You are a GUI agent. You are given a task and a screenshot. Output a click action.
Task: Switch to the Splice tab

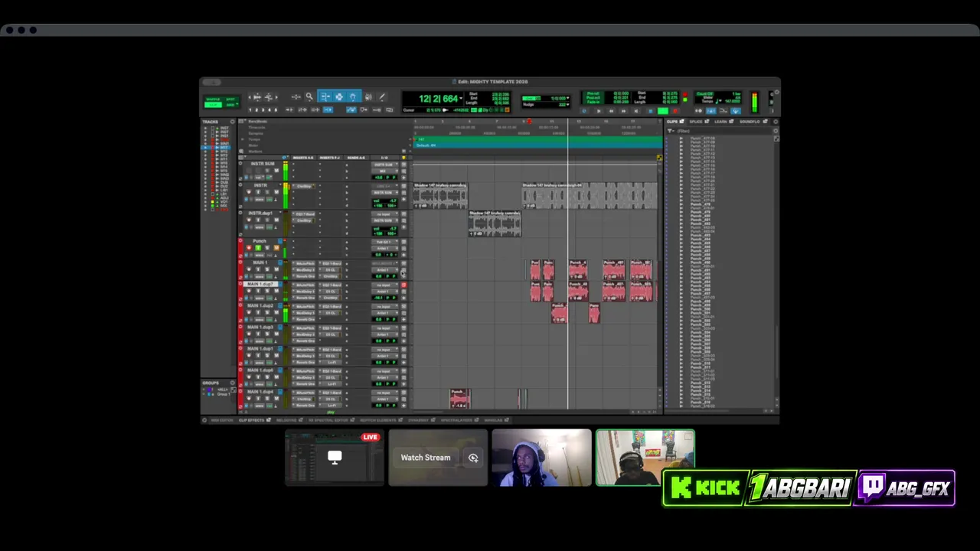coord(696,122)
